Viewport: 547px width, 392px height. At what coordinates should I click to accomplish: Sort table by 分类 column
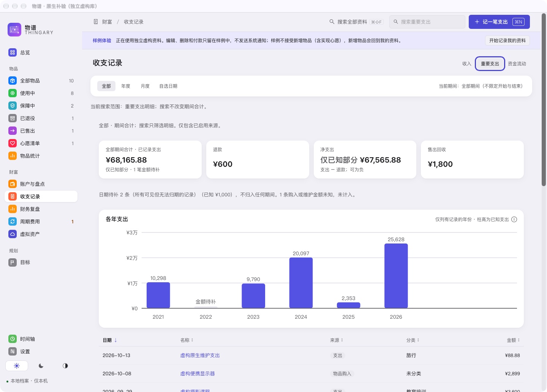pyautogui.click(x=413, y=340)
